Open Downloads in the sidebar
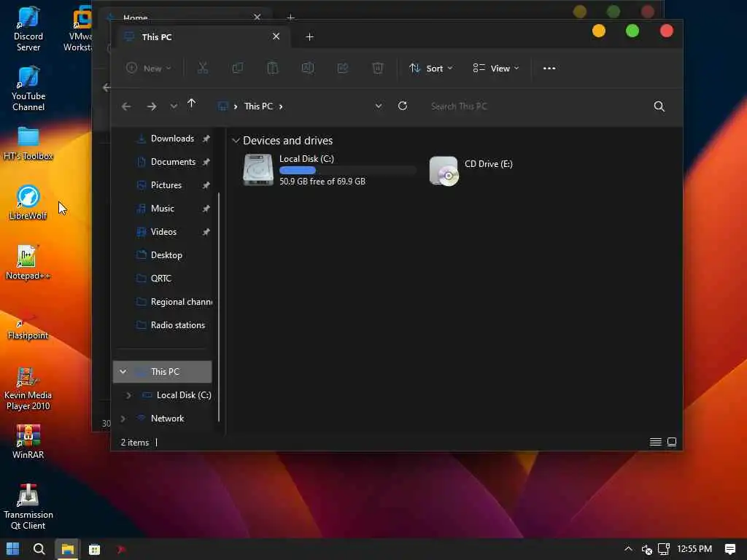This screenshot has height=560, width=747. (x=172, y=139)
